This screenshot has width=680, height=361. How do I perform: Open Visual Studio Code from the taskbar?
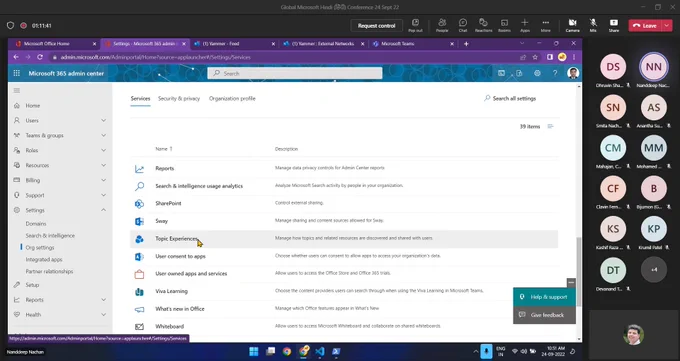pyautogui.click(x=320, y=351)
